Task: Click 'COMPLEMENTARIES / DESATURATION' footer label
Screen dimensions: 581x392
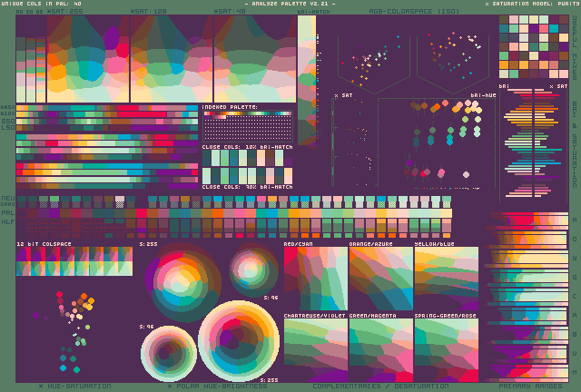Action: (380, 387)
